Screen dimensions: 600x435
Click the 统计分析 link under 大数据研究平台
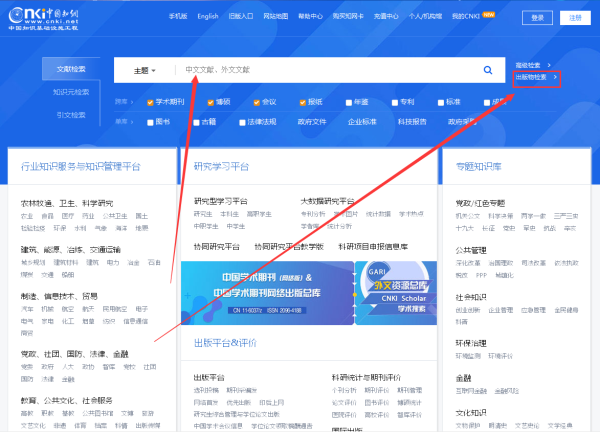coord(339,226)
